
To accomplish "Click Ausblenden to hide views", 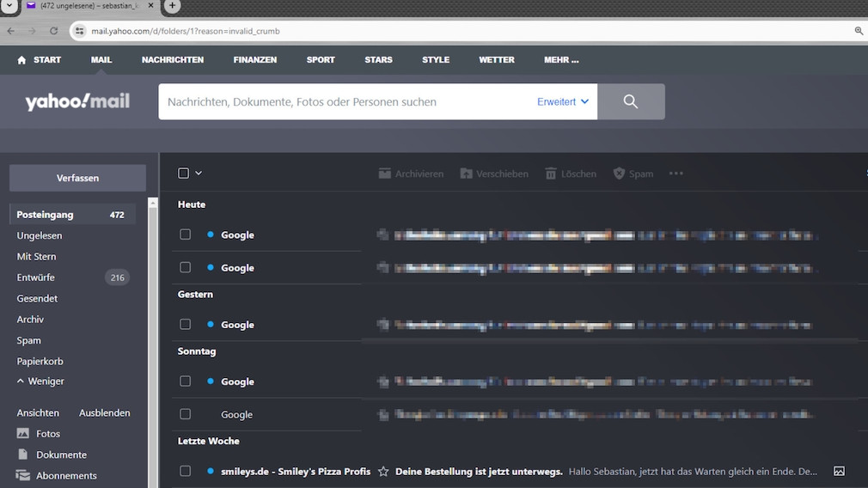I will (x=105, y=412).
